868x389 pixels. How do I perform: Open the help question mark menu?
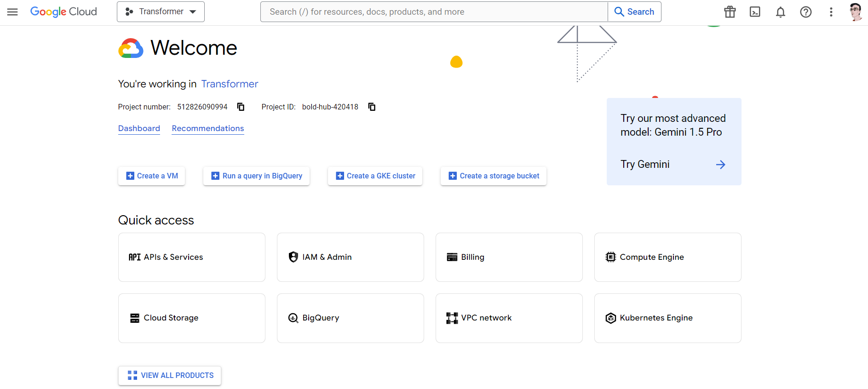point(806,12)
